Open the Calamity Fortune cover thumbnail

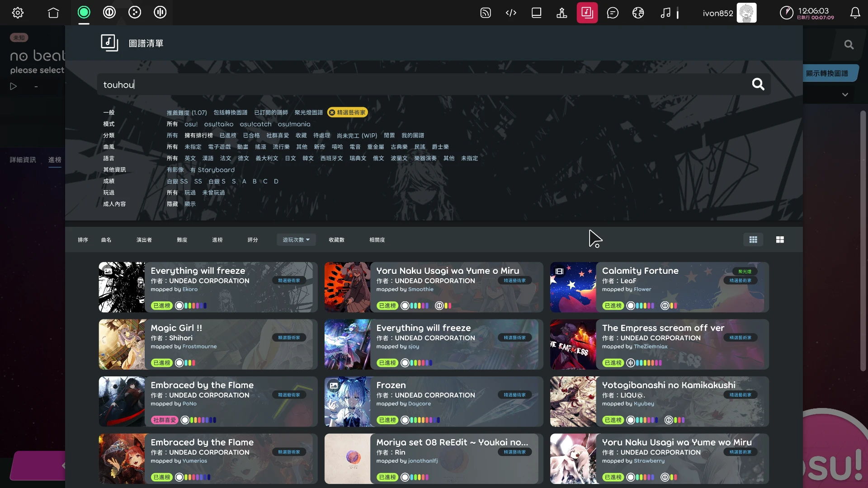(x=573, y=287)
